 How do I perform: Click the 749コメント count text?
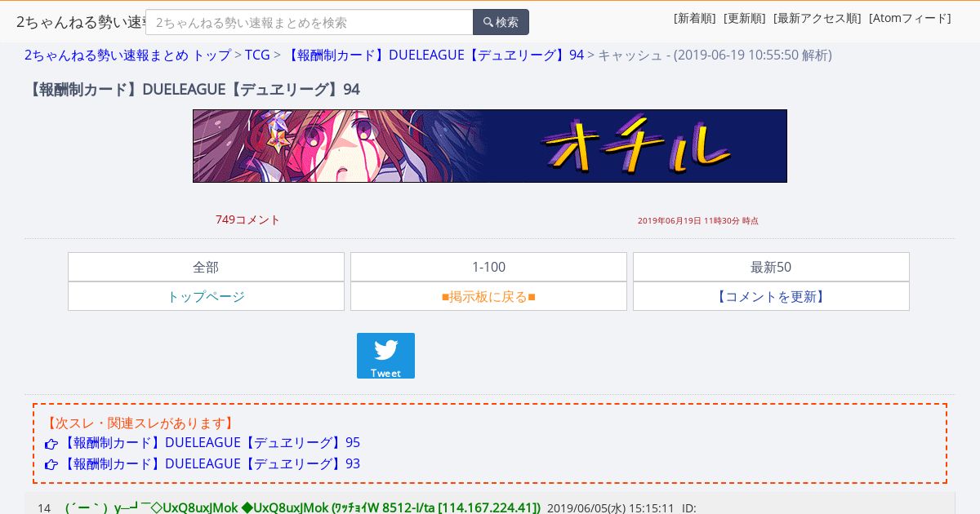pos(247,219)
